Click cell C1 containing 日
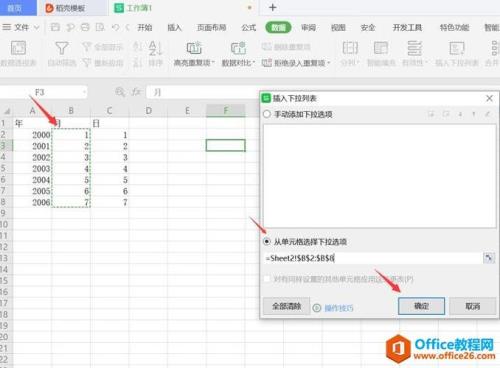This screenshot has height=368, width=500. click(109, 124)
